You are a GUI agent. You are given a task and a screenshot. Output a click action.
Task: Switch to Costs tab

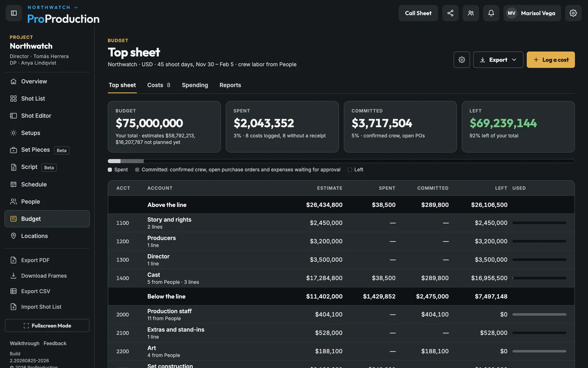(159, 85)
